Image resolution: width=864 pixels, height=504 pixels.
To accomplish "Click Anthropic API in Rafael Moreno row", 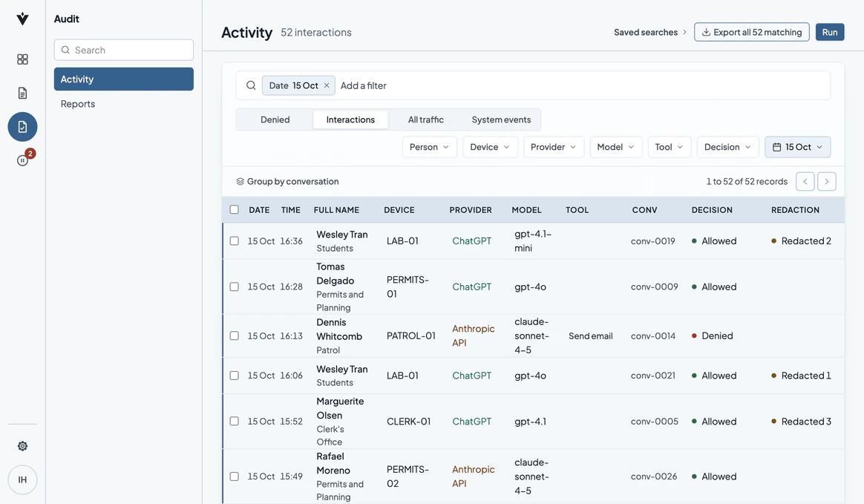I will [474, 477].
